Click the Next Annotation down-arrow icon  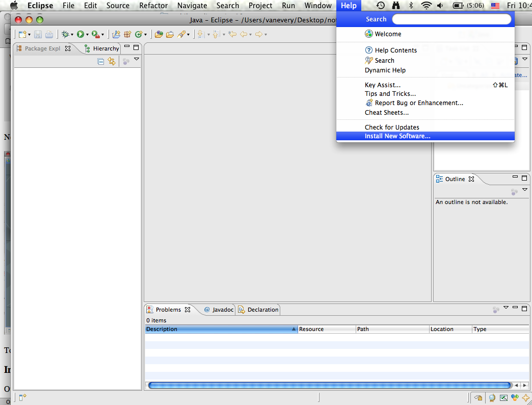pyautogui.click(x=201, y=34)
